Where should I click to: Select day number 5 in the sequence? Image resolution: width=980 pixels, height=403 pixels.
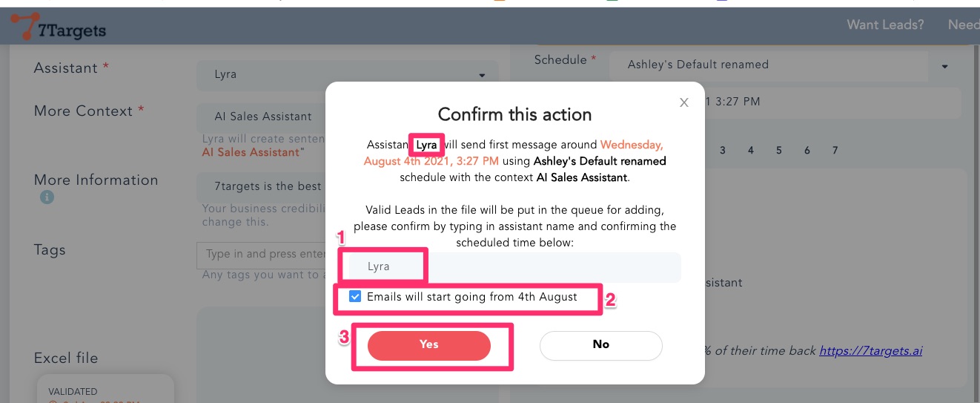coord(779,151)
